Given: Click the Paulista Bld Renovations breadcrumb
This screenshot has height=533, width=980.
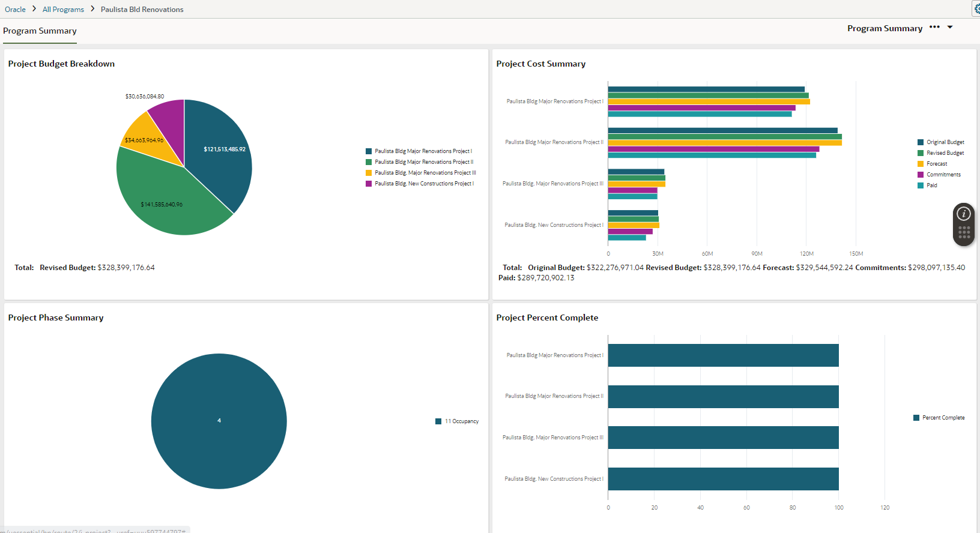Looking at the screenshot, I should point(142,10).
